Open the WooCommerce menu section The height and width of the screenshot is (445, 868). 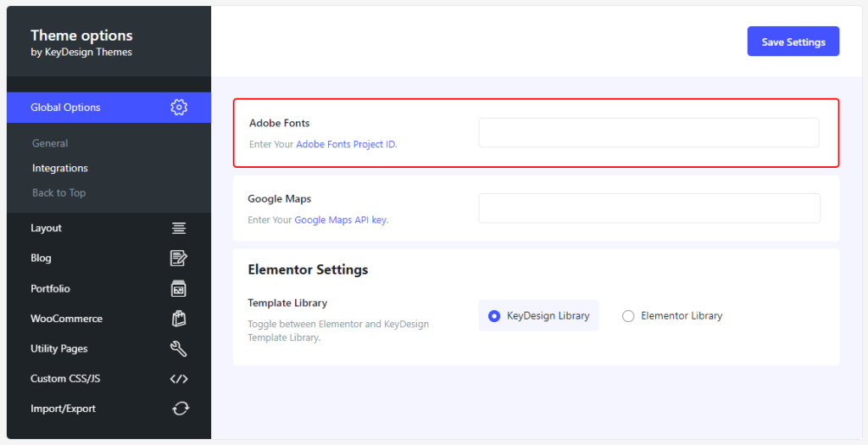click(109, 318)
